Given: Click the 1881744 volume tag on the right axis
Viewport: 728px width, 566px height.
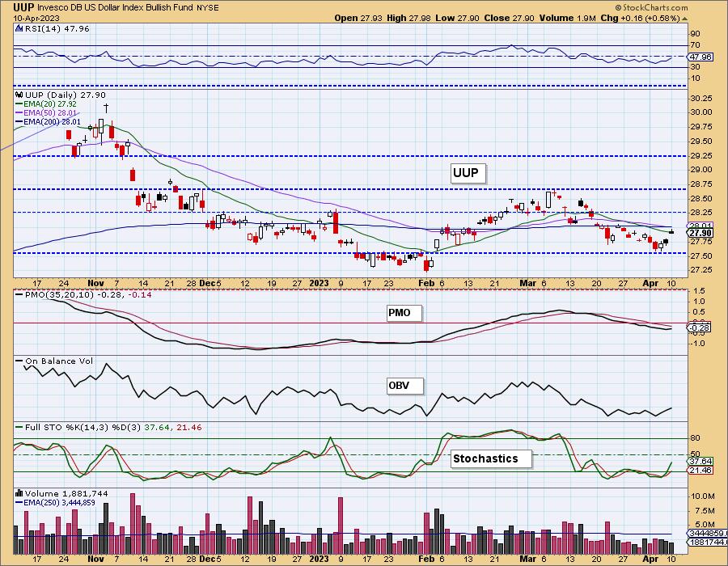Looking at the screenshot, I should point(707,543).
